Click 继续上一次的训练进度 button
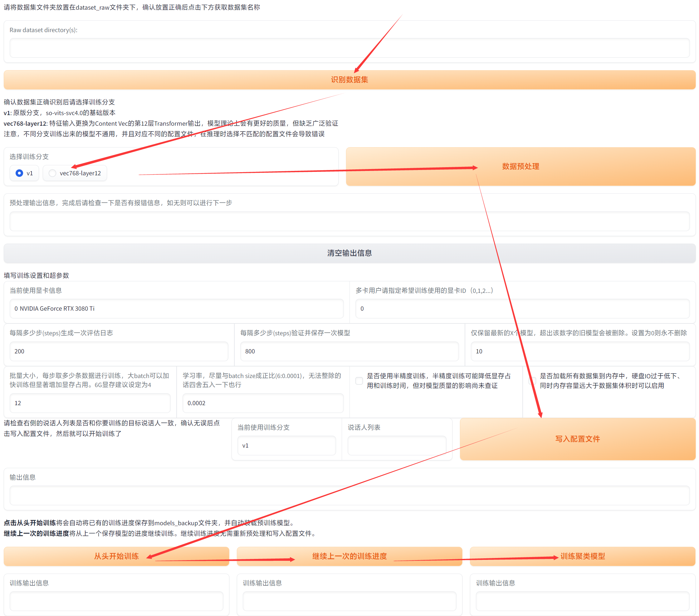Image resolution: width=699 pixels, height=616 pixels. 349,556
